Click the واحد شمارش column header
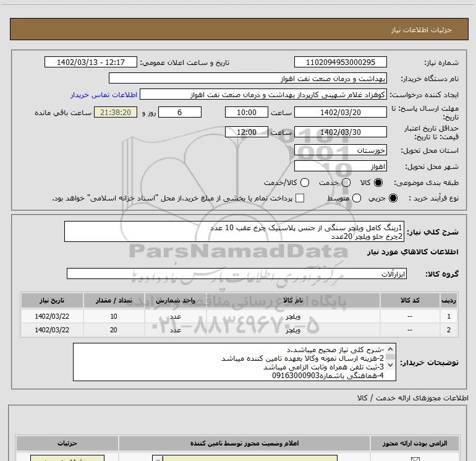 pos(176,301)
